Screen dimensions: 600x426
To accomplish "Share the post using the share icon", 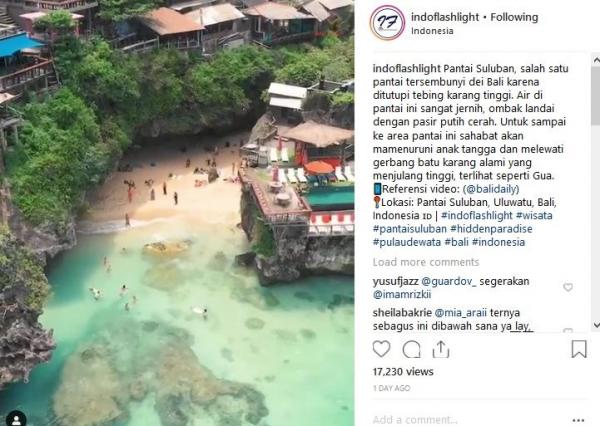I will tap(441, 349).
